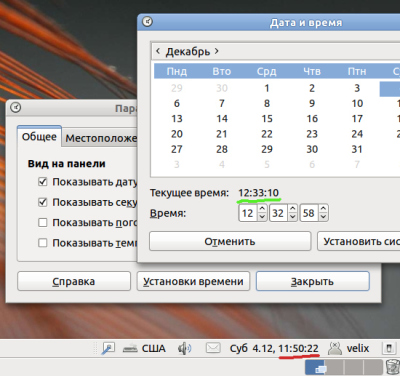
Task: Open the velix user menu icon
Action: [335, 349]
